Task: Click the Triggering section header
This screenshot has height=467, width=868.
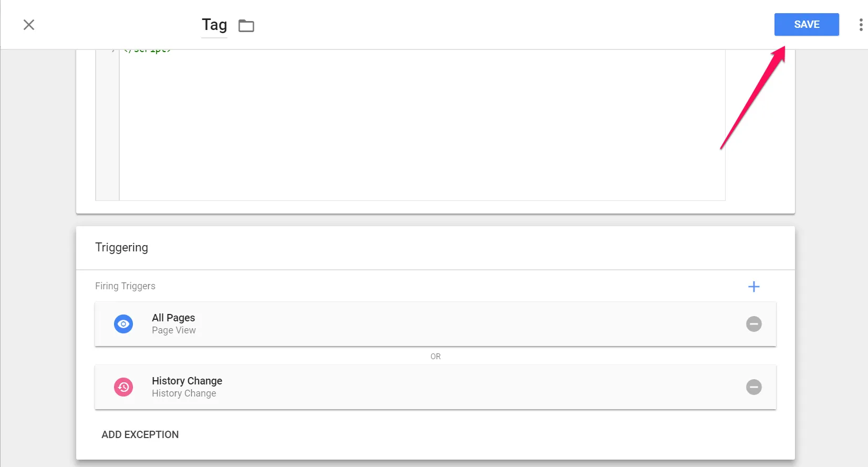Action: pyautogui.click(x=121, y=248)
